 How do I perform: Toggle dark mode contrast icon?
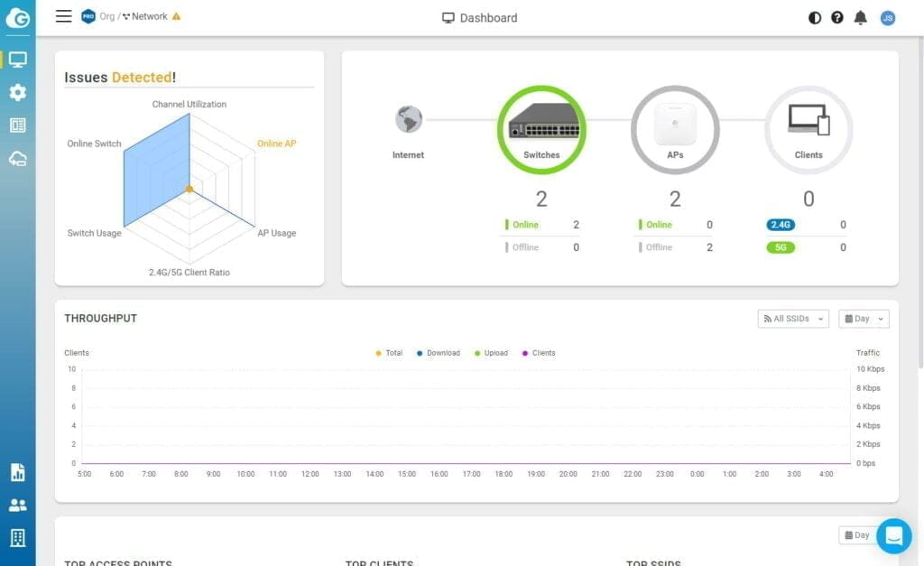click(x=815, y=17)
